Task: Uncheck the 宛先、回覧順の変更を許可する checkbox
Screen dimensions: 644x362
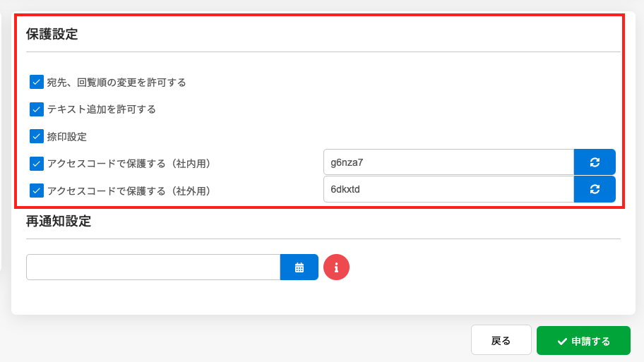Action: pos(37,83)
